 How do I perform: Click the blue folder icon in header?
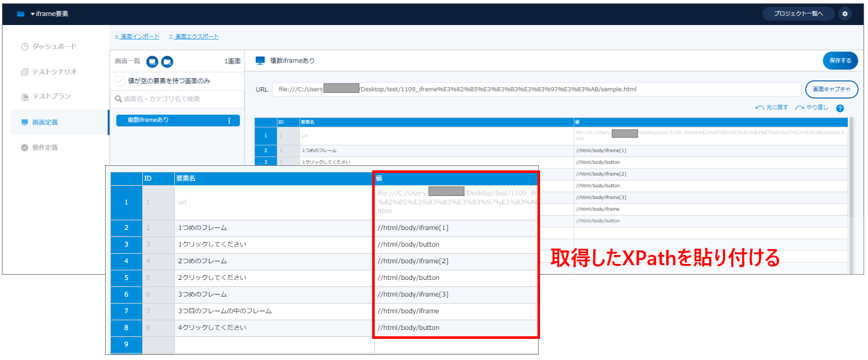(20, 13)
